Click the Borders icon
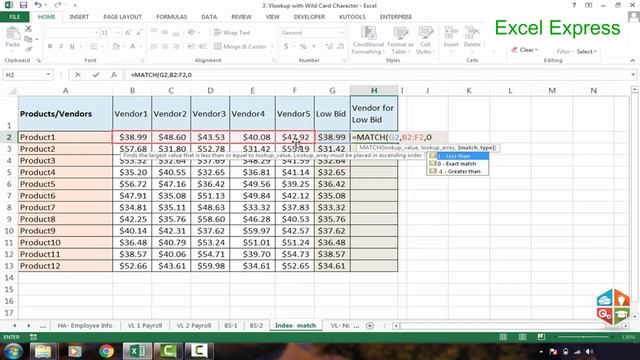640x360 pixels. point(93,47)
